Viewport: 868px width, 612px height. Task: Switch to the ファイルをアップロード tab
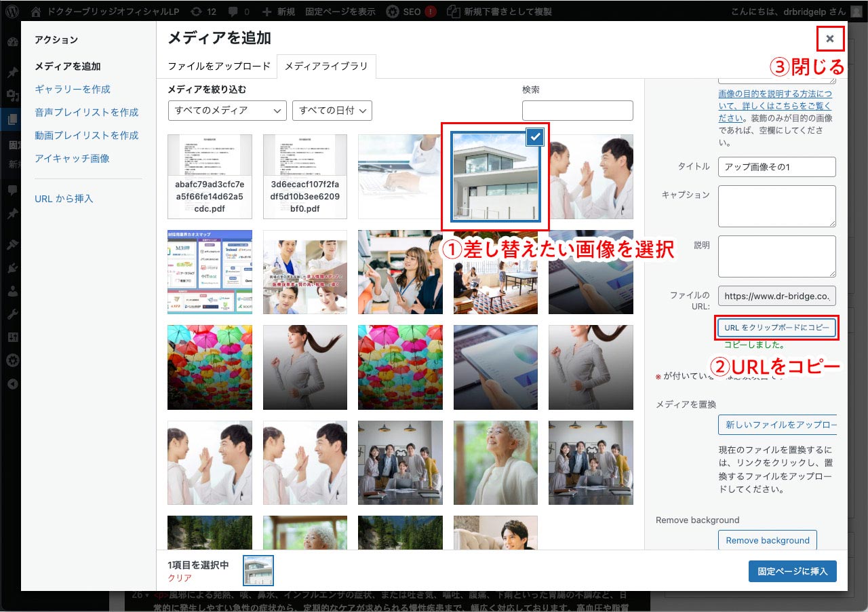[x=219, y=66]
